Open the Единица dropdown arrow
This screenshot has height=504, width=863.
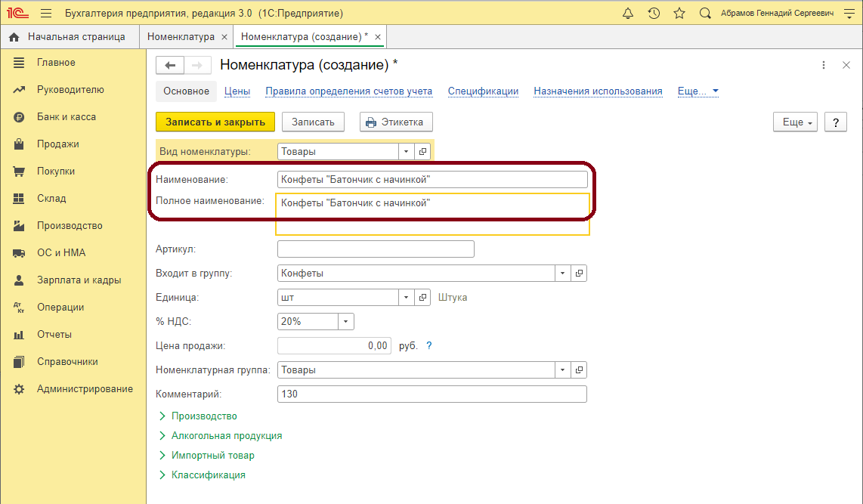(406, 298)
